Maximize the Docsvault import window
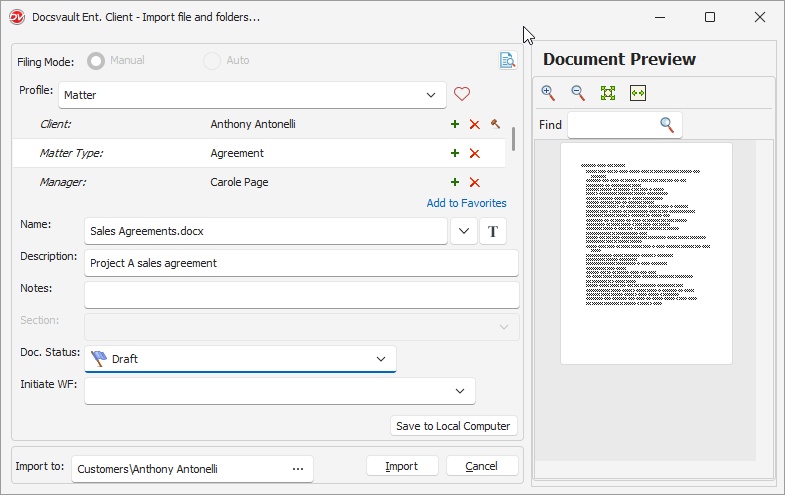Image resolution: width=785 pixels, height=495 pixels. (x=710, y=17)
